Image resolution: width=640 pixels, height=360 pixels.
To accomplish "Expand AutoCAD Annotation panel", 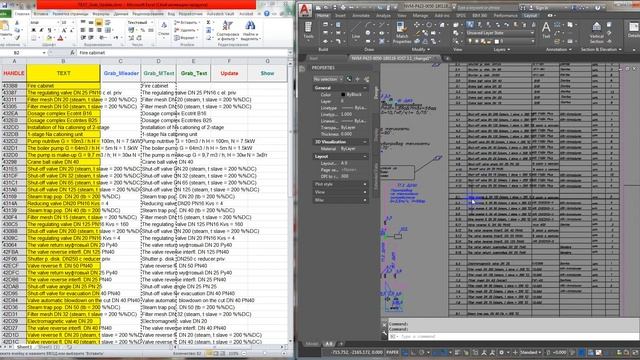I will coord(558,49).
